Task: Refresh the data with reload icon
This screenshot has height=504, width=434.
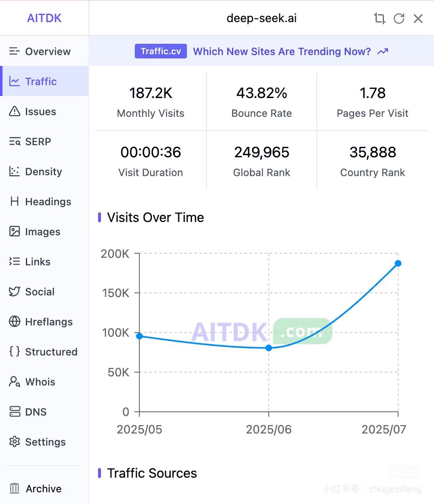Action: 399,18
